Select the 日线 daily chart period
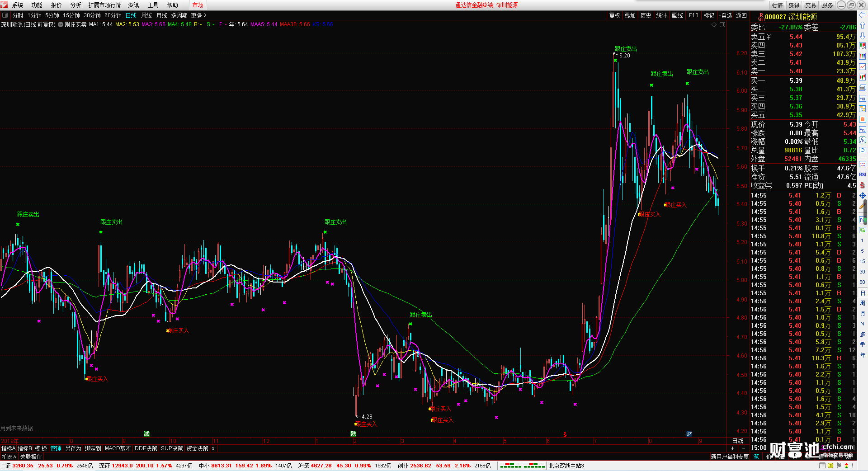The width and height of the screenshot is (868, 471). (x=131, y=15)
